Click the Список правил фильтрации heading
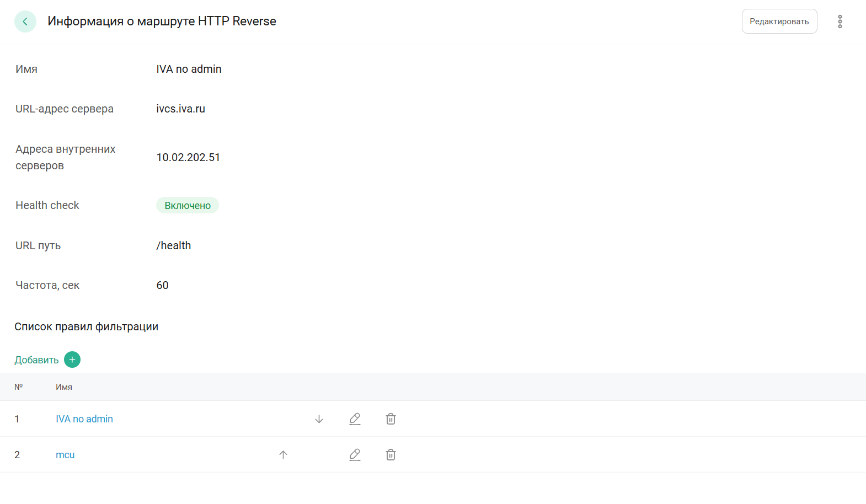866x504 pixels. click(86, 326)
